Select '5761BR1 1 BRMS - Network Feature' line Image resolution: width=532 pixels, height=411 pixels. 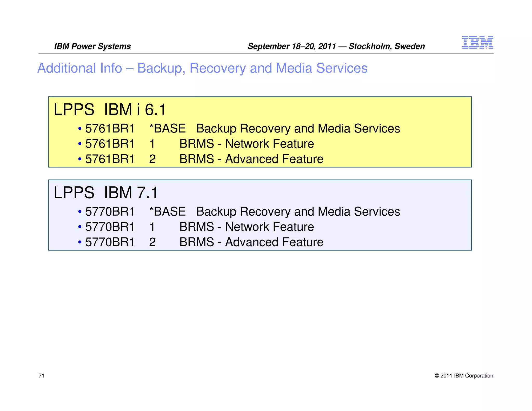[x=196, y=144]
